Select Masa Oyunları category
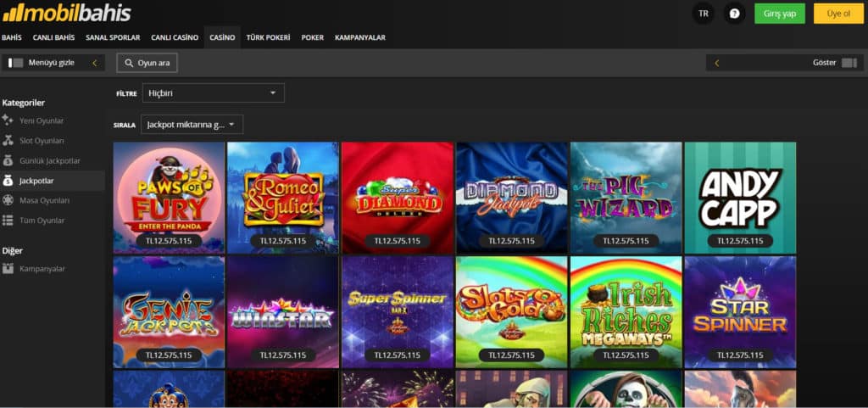Image resolution: width=868 pixels, height=408 pixels. pyautogui.click(x=44, y=200)
